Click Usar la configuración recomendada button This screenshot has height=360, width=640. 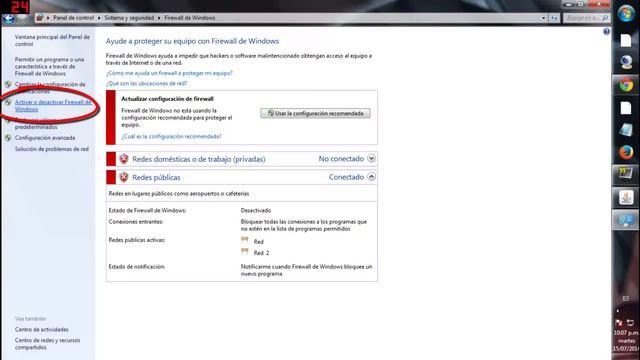[316, 113]
